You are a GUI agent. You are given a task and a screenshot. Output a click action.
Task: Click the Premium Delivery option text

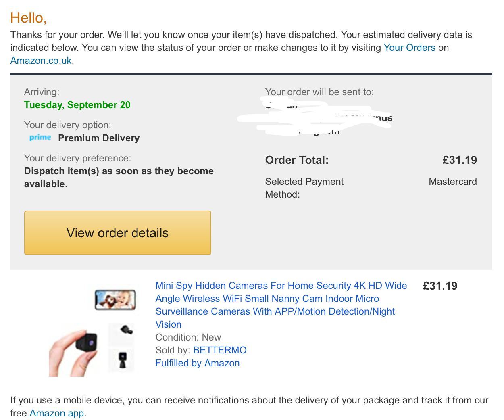tap(99, 138)
